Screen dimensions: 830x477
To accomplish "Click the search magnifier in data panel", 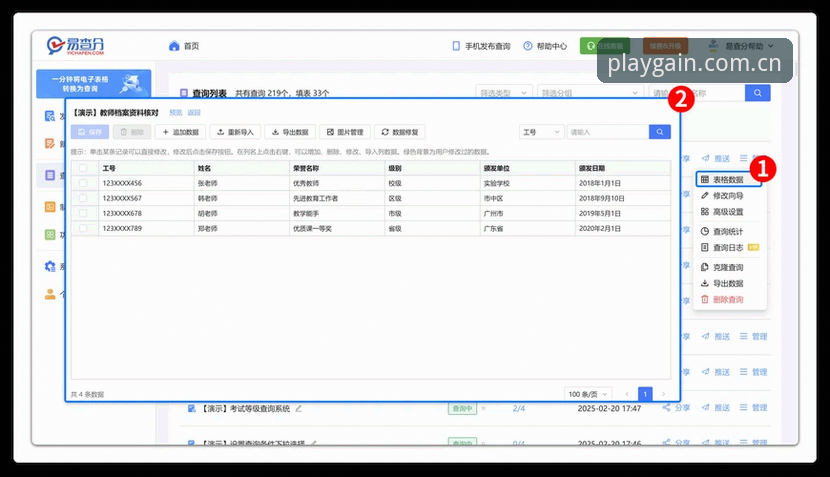I will 660,132.
